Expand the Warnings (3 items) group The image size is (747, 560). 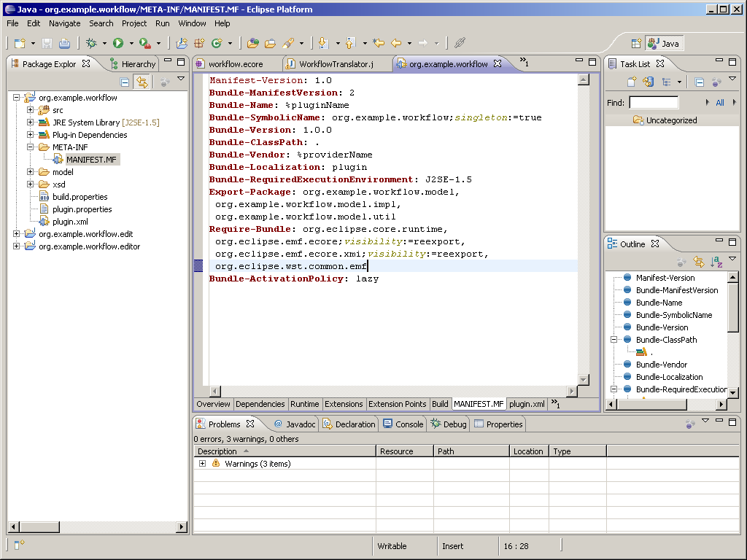[x=202, y=464]
